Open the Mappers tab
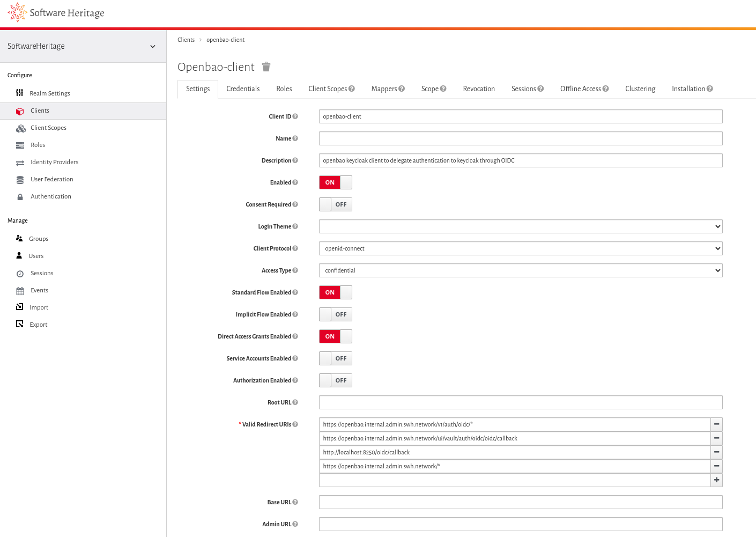Screen dimensions: 756x537 pyautogui.click(x=384, y=89)
